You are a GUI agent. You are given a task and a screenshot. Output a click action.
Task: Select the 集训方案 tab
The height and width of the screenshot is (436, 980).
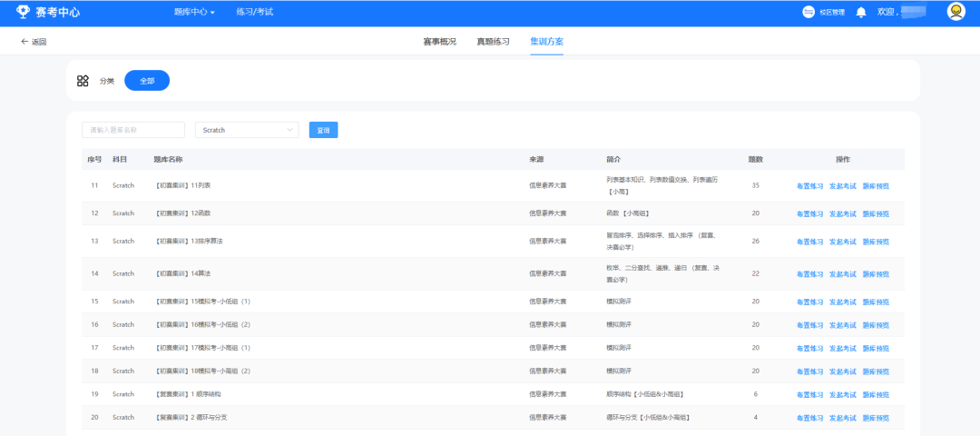point(547,42)
